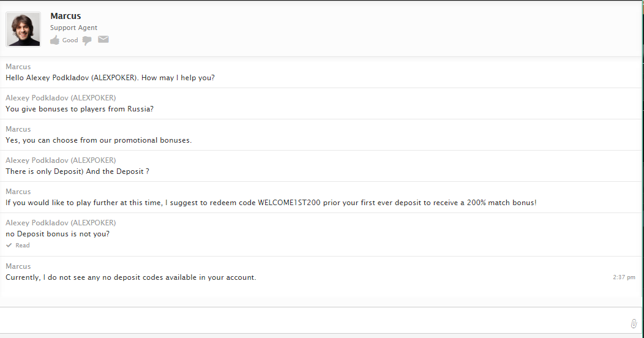
Task: Rate the chat with thumbs down
Action: (x=87, y=40)
